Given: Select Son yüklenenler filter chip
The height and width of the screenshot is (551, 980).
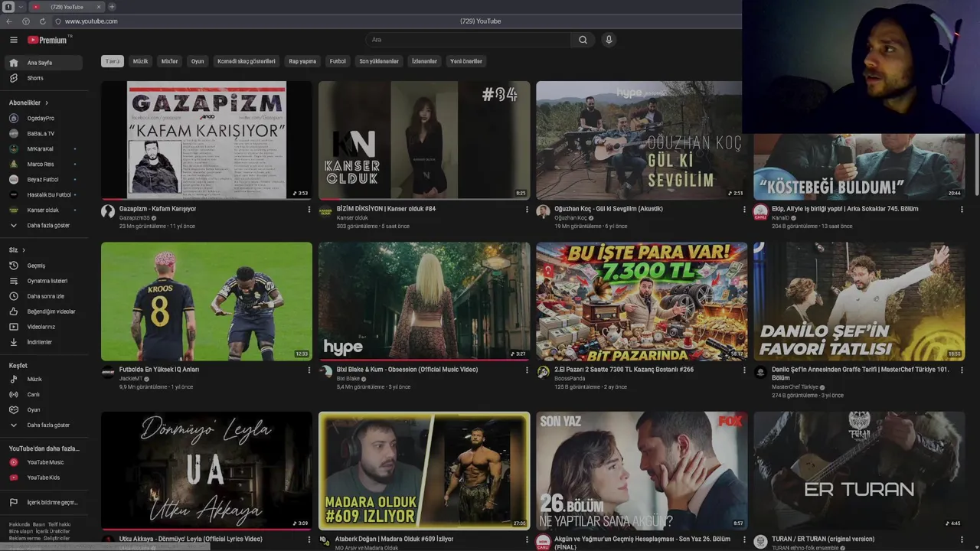Looking at the screenshot, I should click(x=379, y=61).
